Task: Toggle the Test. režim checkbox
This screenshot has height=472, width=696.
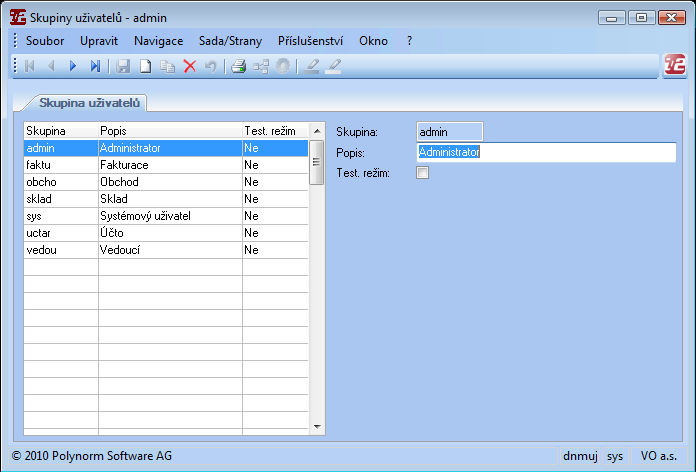Action: click(x=423, y=172)
